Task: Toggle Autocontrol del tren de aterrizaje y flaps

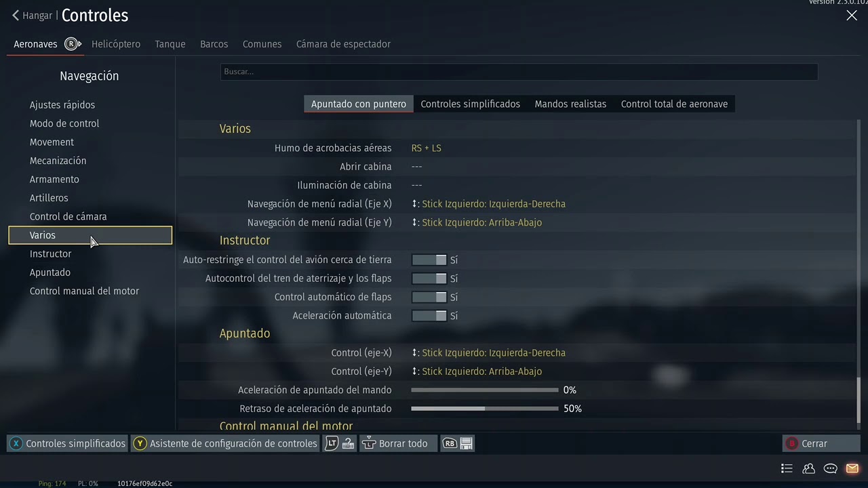Action: pos(429,279)
